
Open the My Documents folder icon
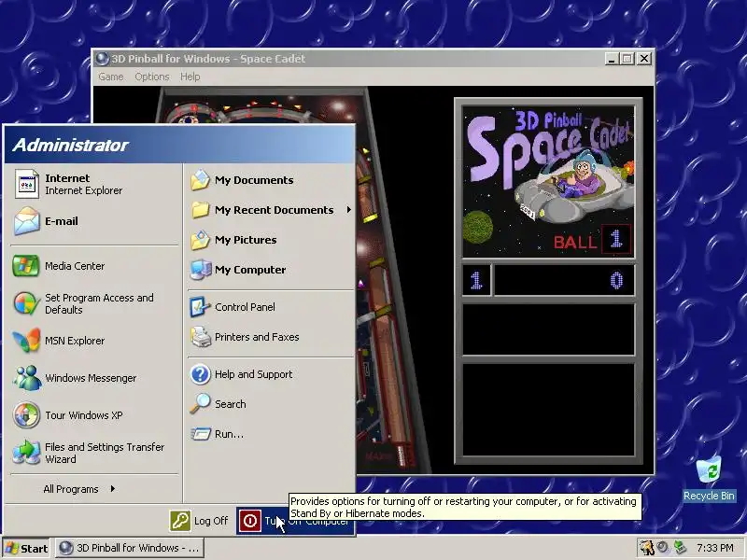click(x=200, y=180)
